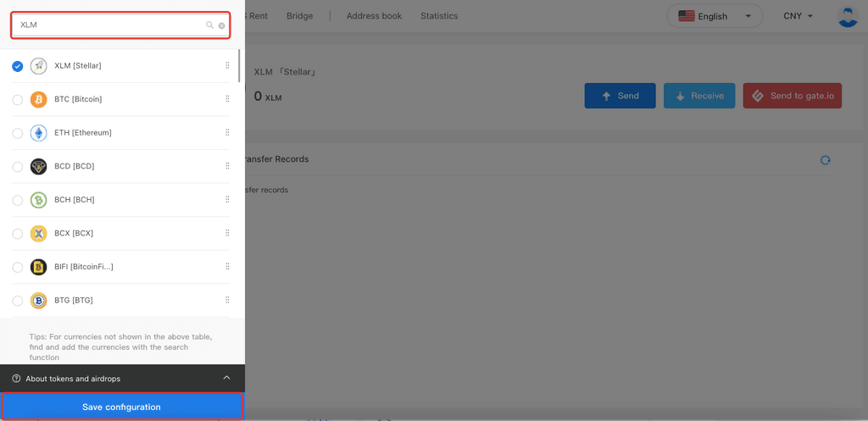Expand the About tokens and airdrops section
This screenshot has height=421, width=868.
tap(226, 378)
